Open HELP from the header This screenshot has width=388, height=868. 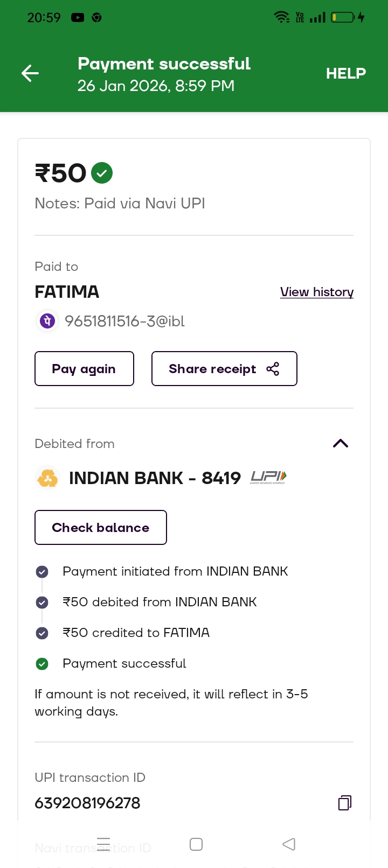345,73
